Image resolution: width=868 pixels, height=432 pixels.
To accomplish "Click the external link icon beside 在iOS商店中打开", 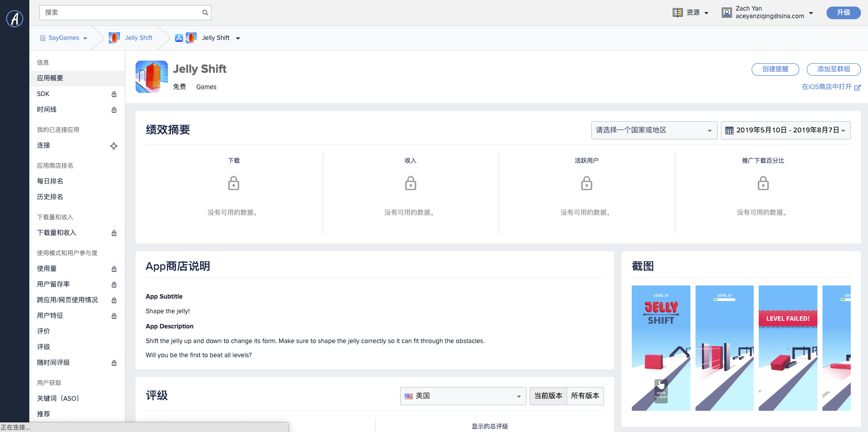I will tap(857, 87).
